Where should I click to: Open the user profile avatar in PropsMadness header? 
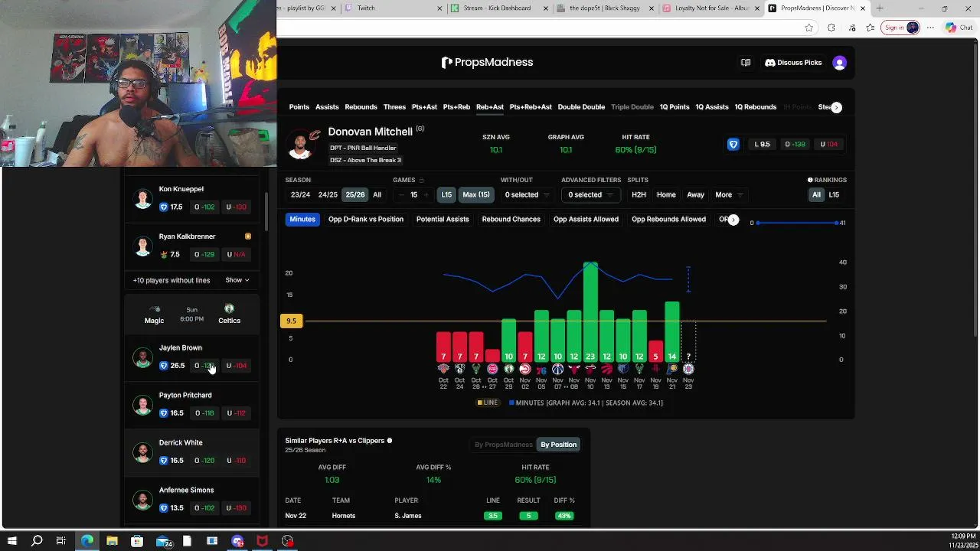pyautogui.click(x=840, y=63)
